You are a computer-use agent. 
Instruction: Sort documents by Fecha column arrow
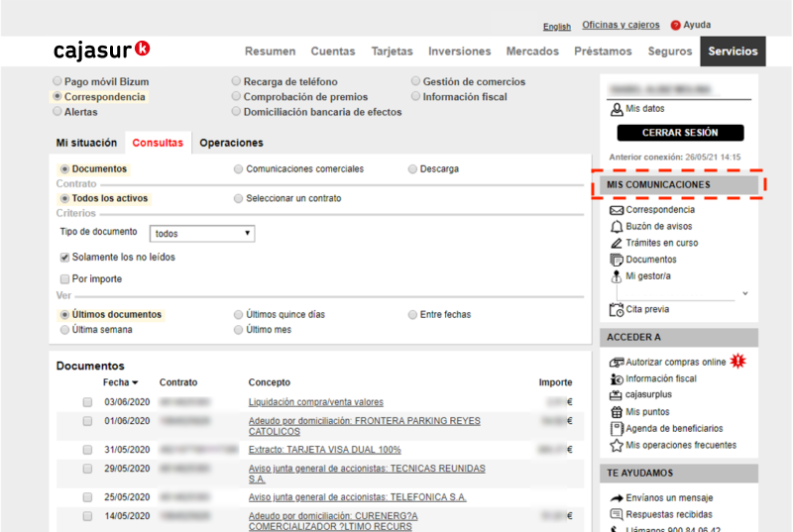coord(135,382)
